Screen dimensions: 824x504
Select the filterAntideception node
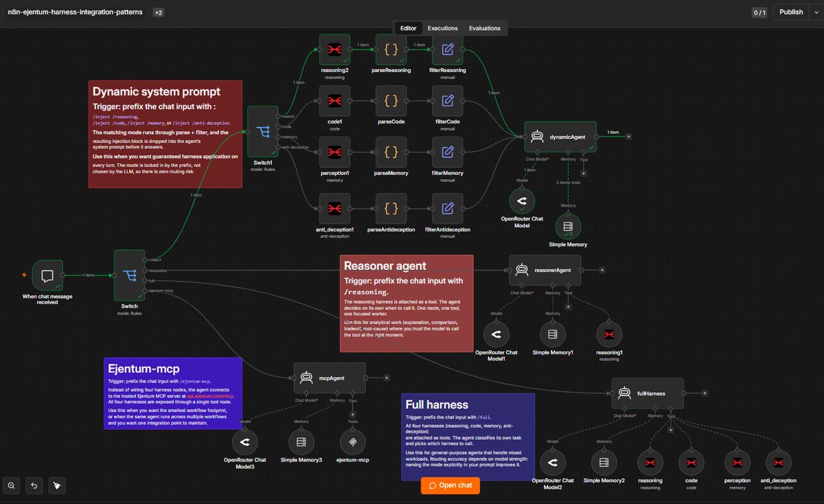tap(448, 208)
